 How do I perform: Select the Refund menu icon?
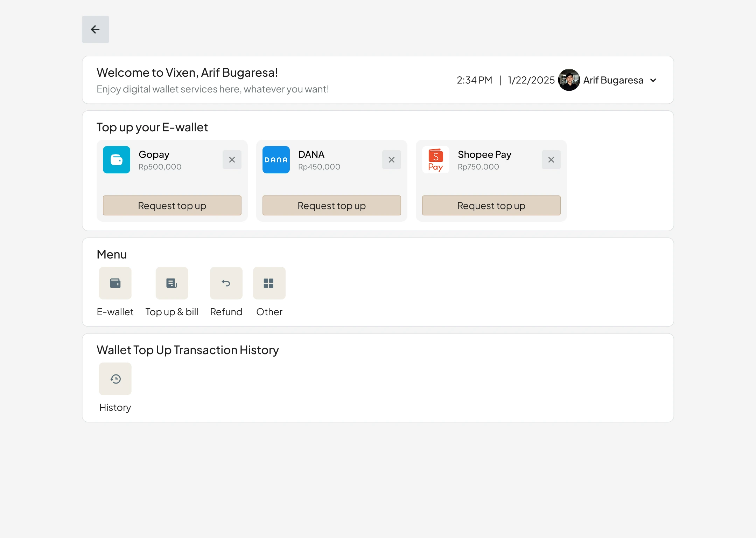click(226, 283)
